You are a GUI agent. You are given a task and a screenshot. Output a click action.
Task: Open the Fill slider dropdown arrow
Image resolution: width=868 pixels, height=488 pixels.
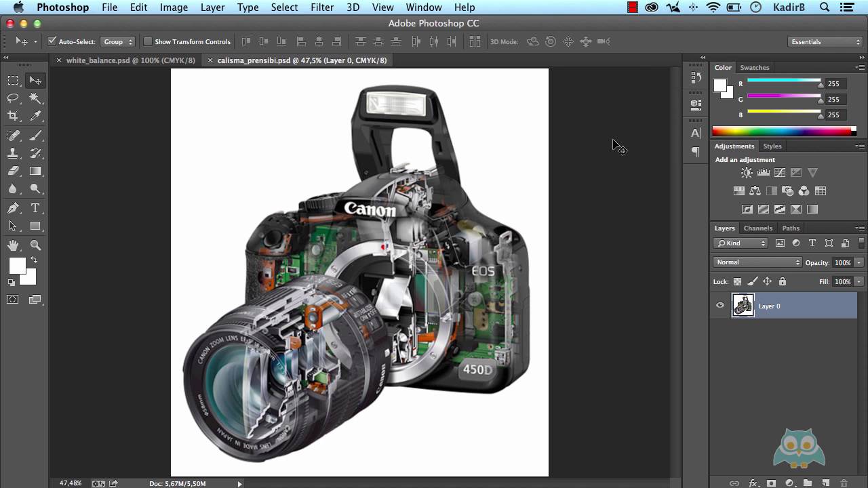[859, 281]
